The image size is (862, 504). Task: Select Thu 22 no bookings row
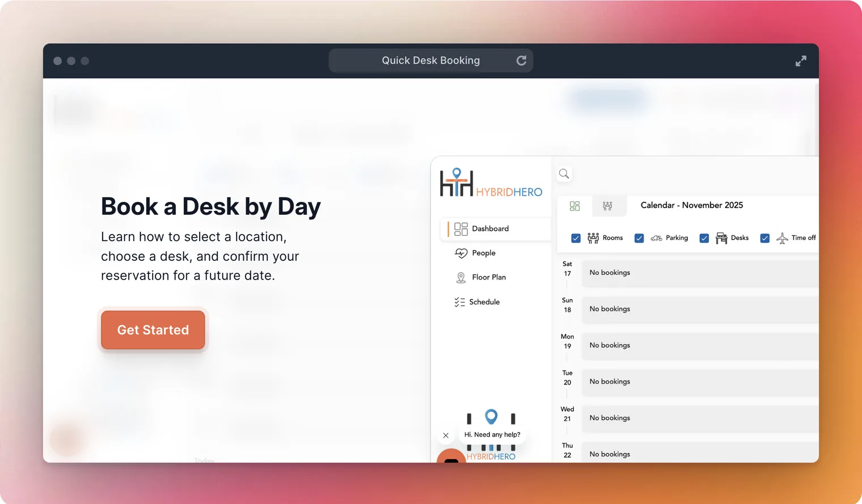[700, 452]
